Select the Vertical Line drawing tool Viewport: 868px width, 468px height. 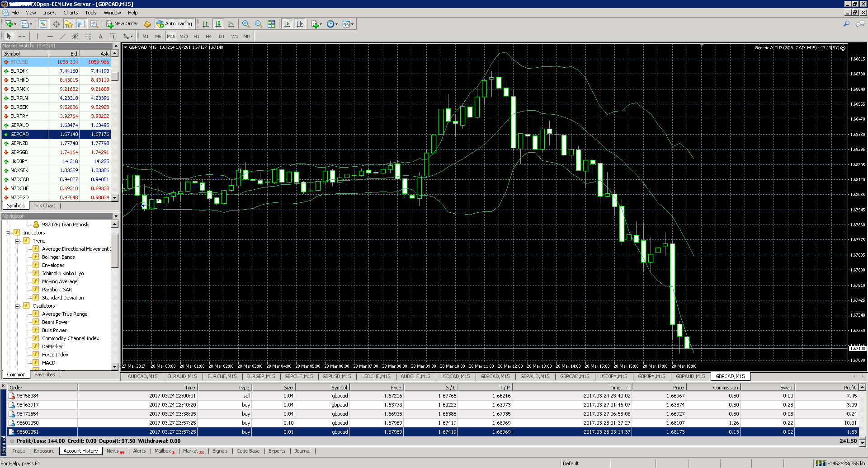click(37, 36)
